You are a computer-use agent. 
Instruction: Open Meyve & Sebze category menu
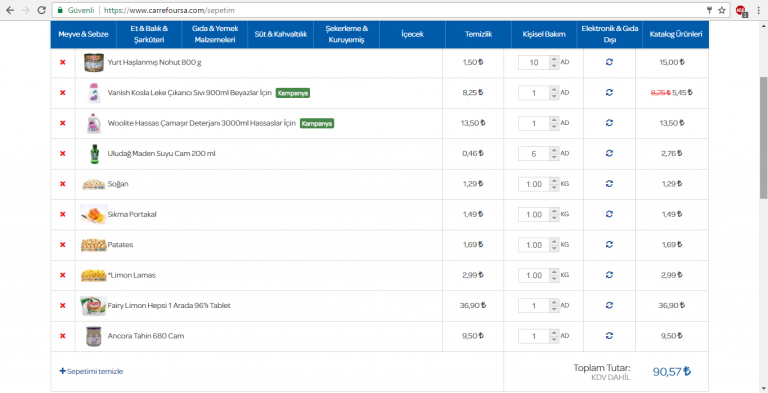[x=83, y=34]
